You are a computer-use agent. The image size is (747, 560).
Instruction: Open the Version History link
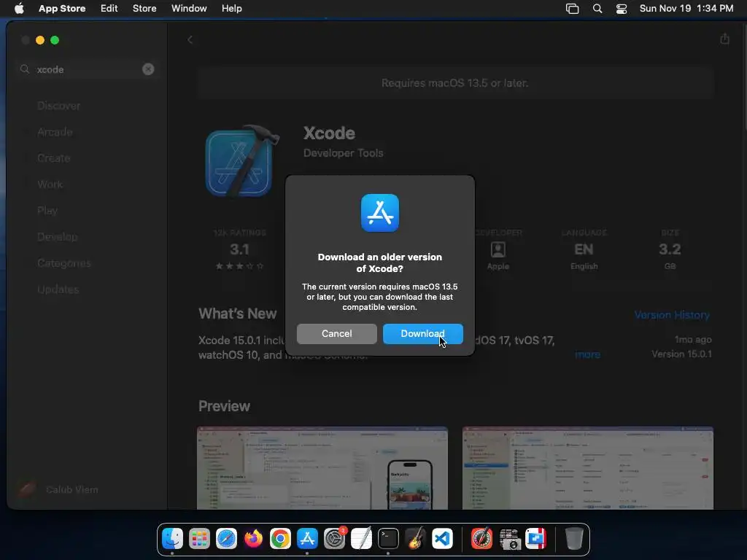click(x=672, y=315)
